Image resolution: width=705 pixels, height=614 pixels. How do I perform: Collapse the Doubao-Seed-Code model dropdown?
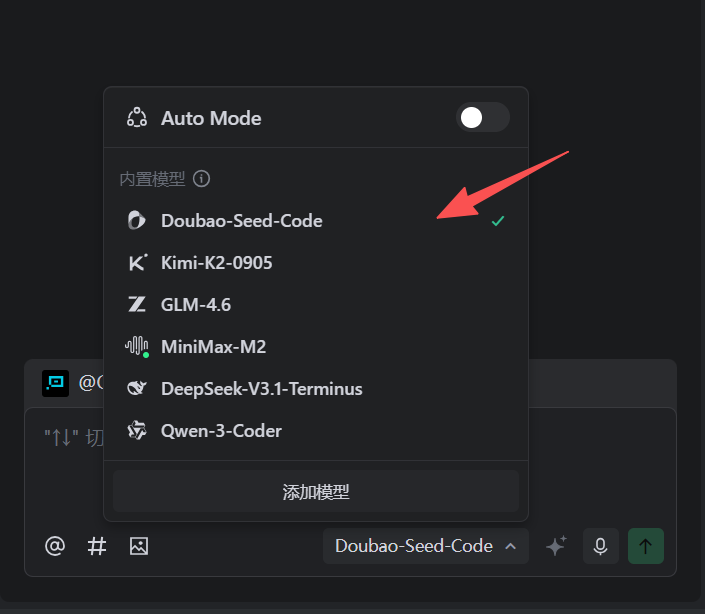(x=426, y=546)
